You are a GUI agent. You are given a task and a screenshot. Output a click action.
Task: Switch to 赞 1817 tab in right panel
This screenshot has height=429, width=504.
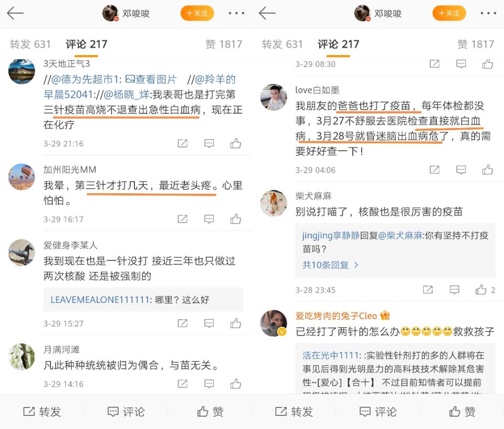(x=476, y=44)
